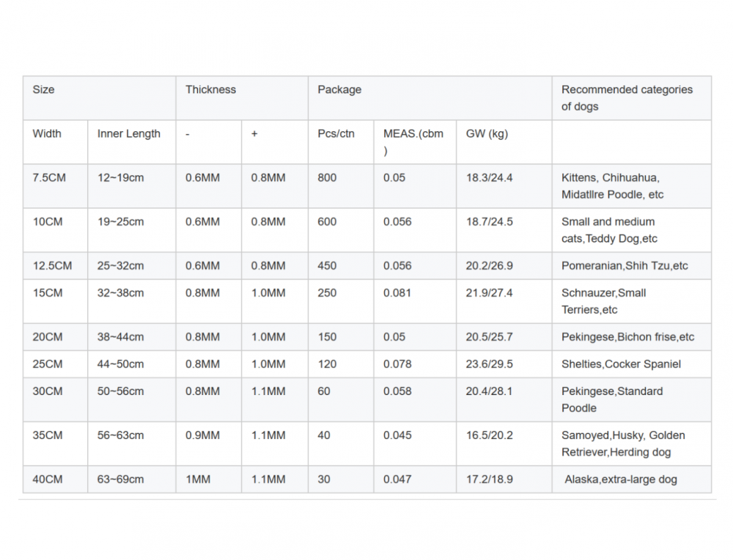Select 'Kittens, Chihuahua, Midatllre Poodle, etc' cell
733x560 pixels.
tap(632, 186)
